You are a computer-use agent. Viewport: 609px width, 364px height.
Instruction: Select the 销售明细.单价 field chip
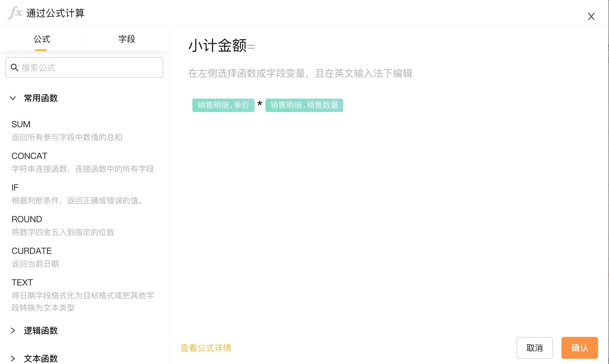(x=224, y=105)
